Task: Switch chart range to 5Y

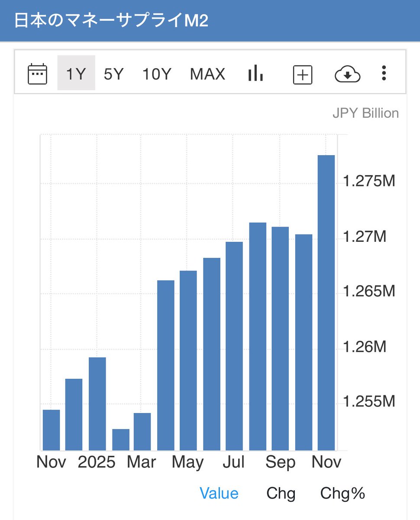Action: (113, 74)
